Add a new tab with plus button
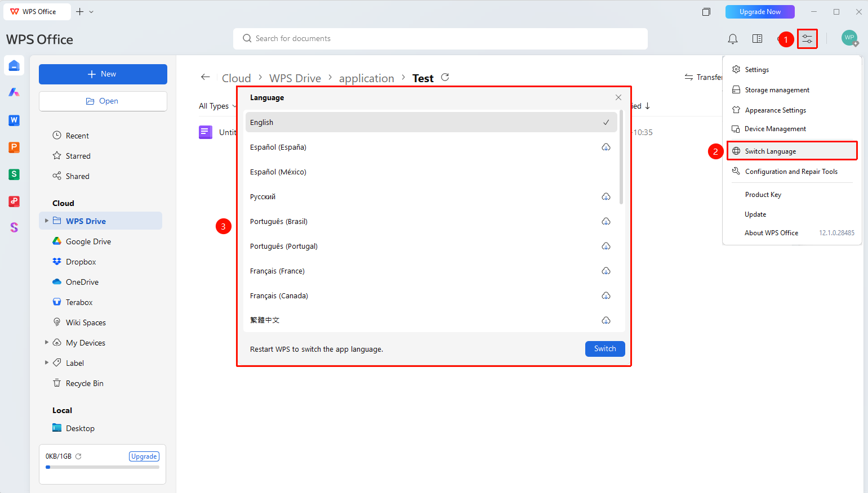The image size is (868, 493). pyautogui.click(x=79, y=12)
